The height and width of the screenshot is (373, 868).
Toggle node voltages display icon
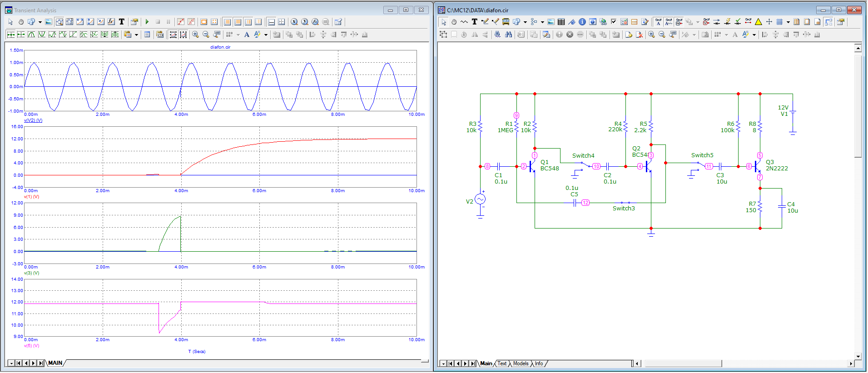[706, 22]
